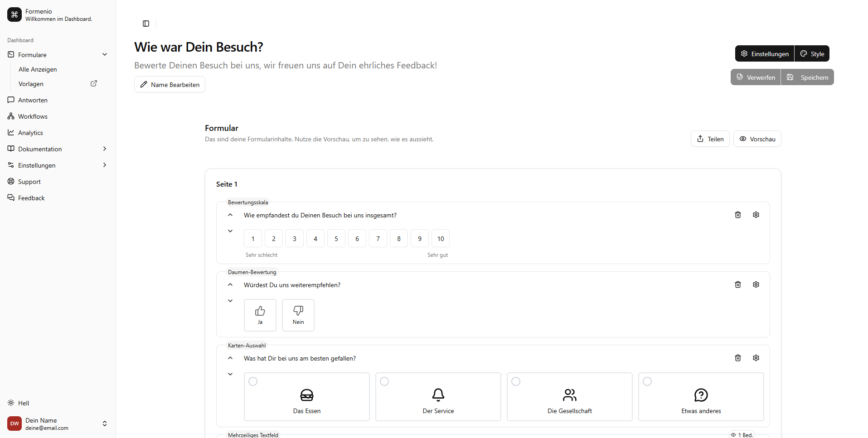The height and width of the screenshot is (438, 868).
Task: Delete the Bewertungsskala question with trash icon
Action: 738,215
